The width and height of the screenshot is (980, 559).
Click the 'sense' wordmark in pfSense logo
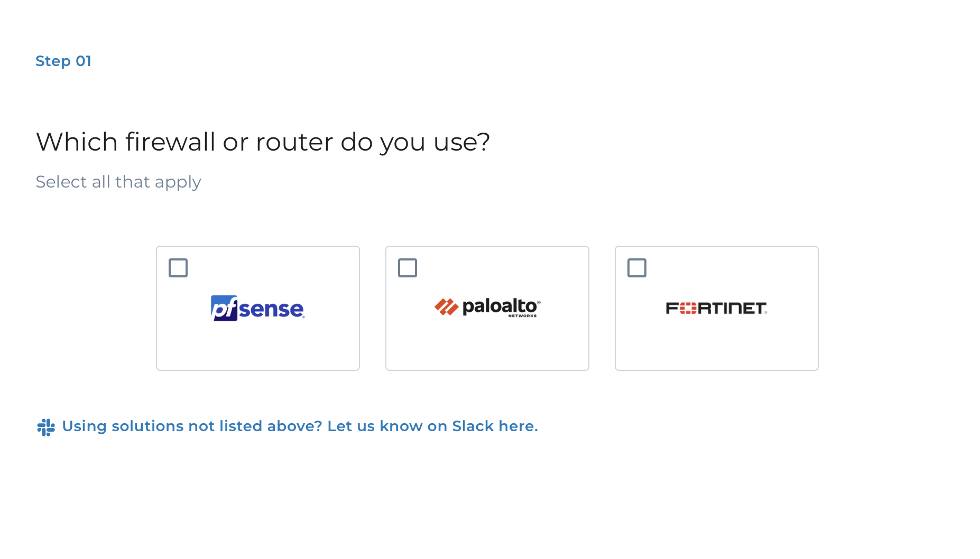pos(271,310)
